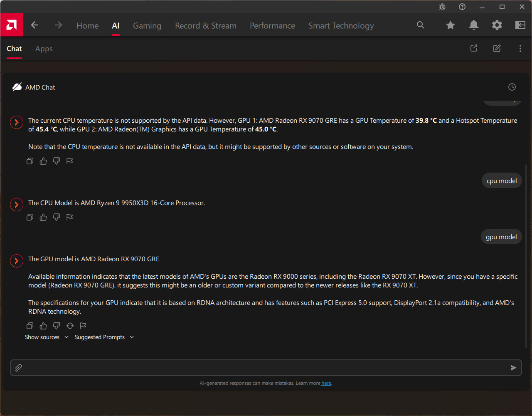Screen dimensions: 532x416
Task: Start a new chat with edit icon
Action: click(x=497, y=48)
